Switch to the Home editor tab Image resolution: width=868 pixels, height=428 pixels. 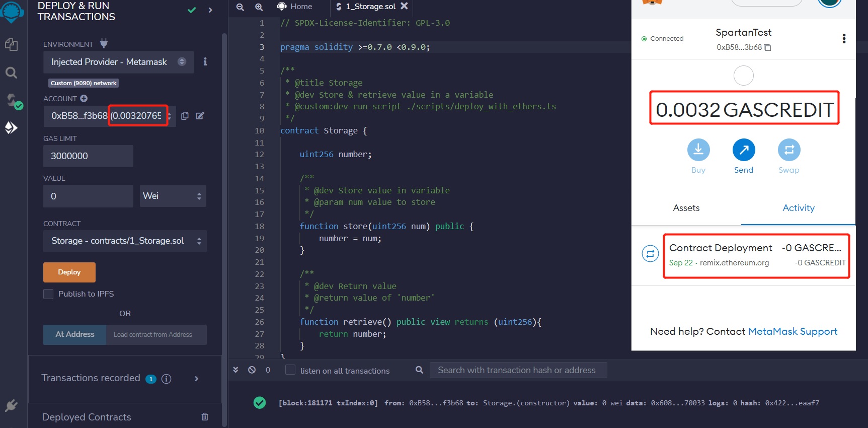tap(295, 7)
